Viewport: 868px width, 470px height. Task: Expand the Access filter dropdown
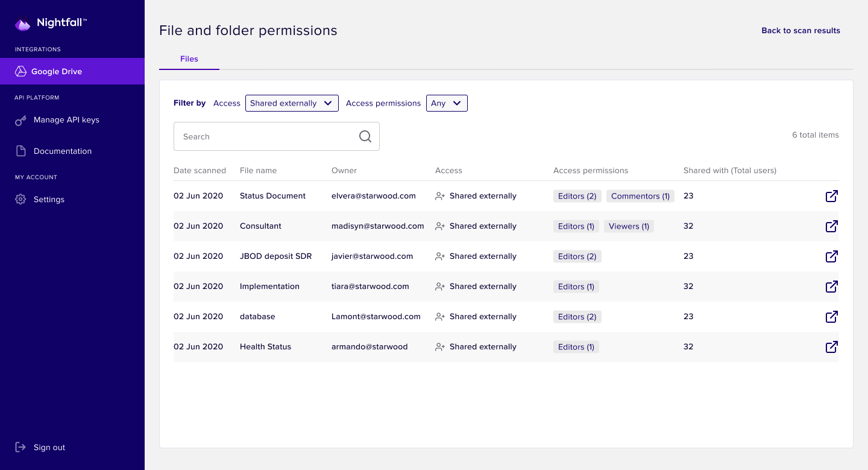(x=292, y=103)
